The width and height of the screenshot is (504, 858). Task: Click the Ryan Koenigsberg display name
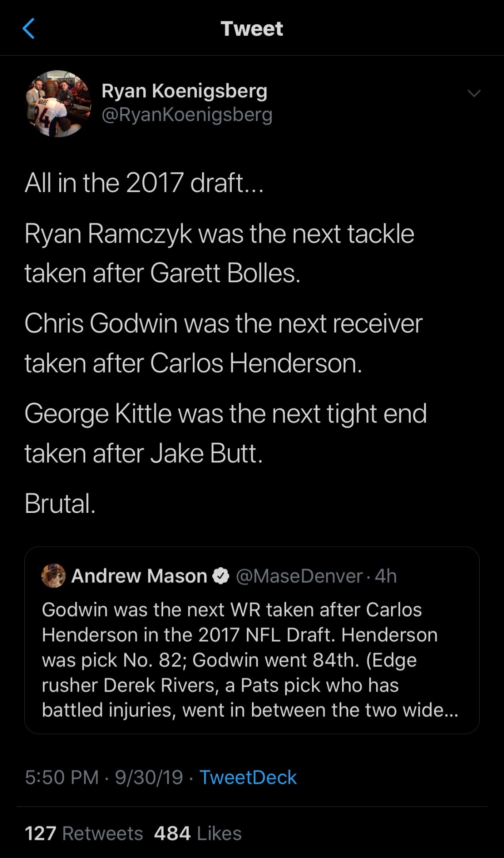coord(184,91)
